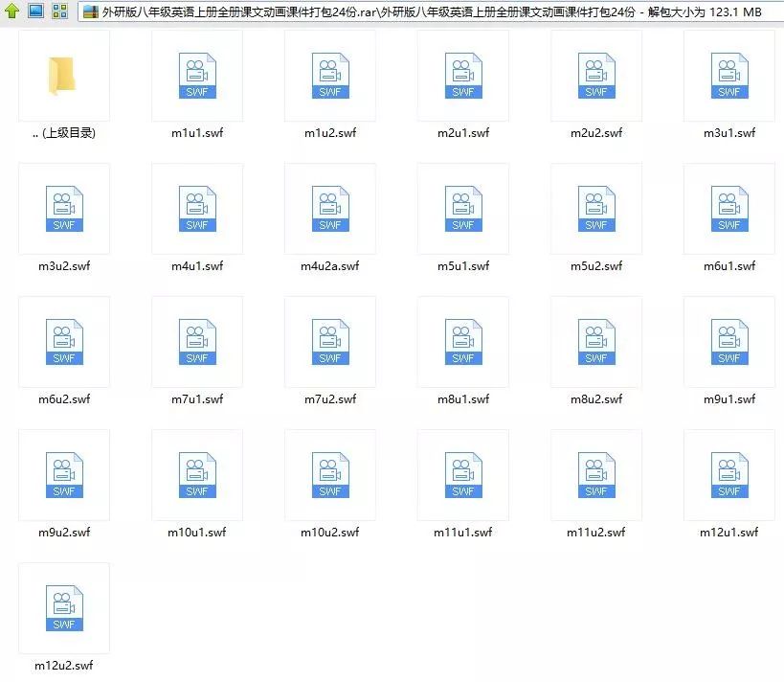Select the m6u1.swf file icon

[729, 209]
